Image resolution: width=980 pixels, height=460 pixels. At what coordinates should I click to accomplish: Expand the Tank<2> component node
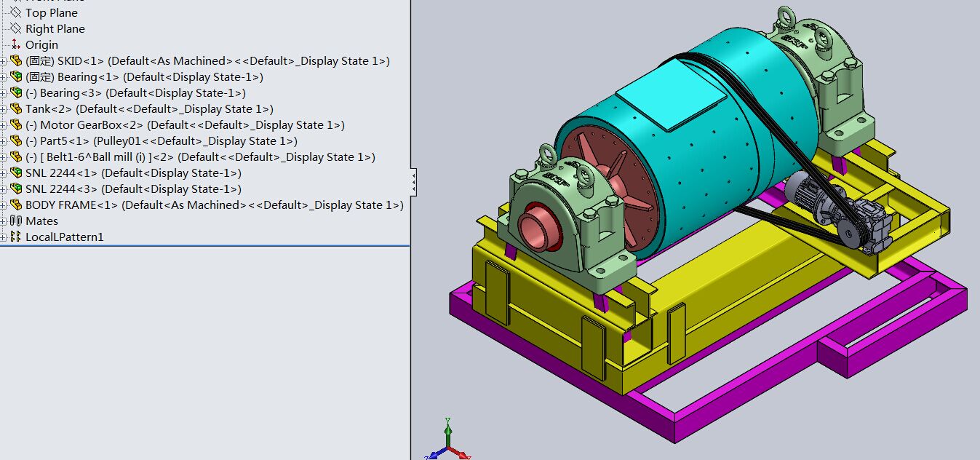(4, 109)
